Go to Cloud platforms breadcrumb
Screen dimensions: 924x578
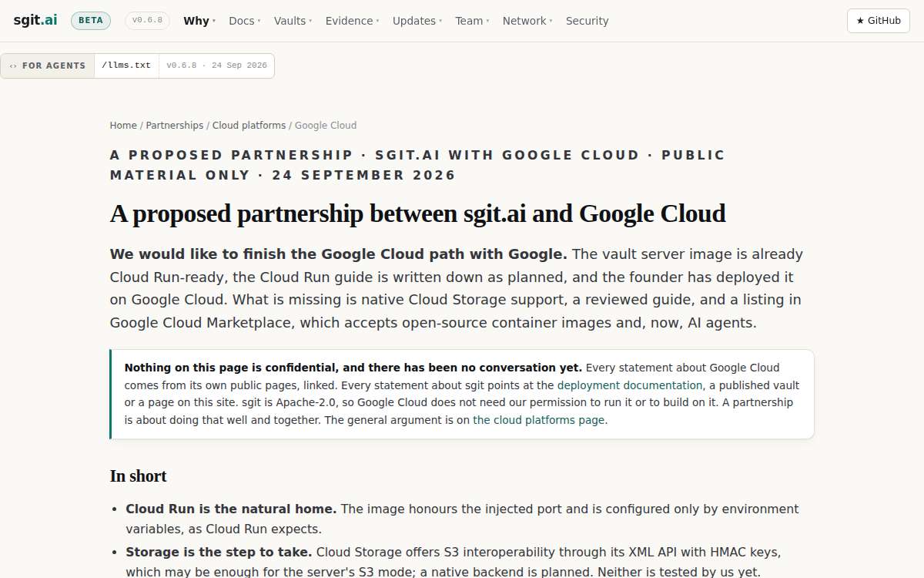[249, 126]
